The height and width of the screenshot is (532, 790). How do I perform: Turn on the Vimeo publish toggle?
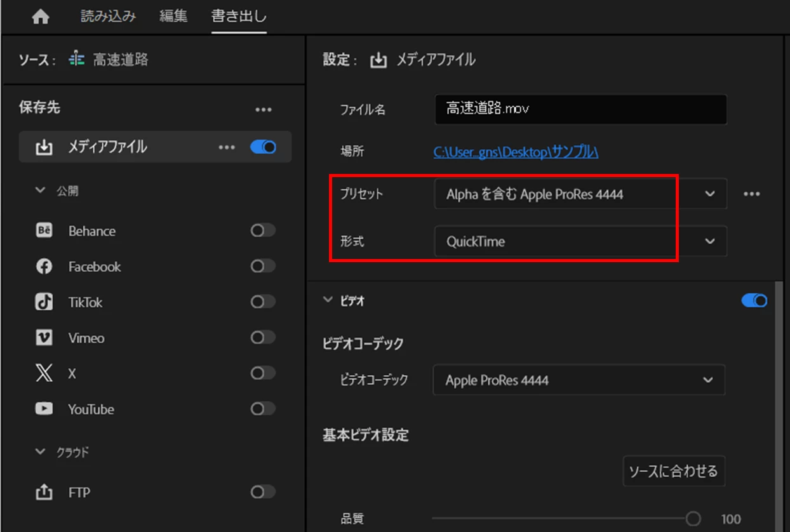click(x=263, y=337)
